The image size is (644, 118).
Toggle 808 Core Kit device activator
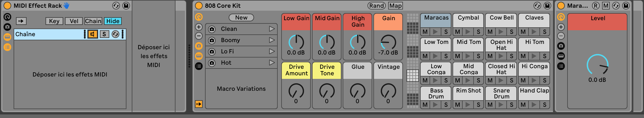(x=199, y=6)
